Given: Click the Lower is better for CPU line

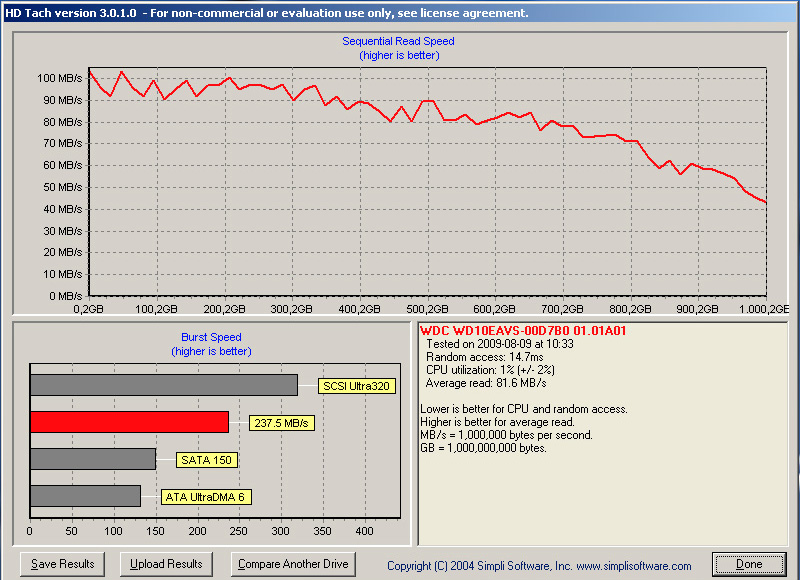Looking at the screenshot, I should point(524,409).
